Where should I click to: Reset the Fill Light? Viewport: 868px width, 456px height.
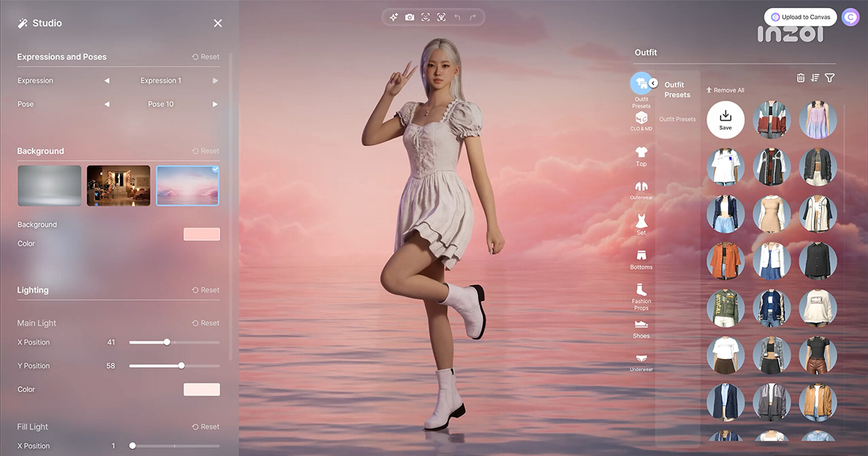point(205,427)
